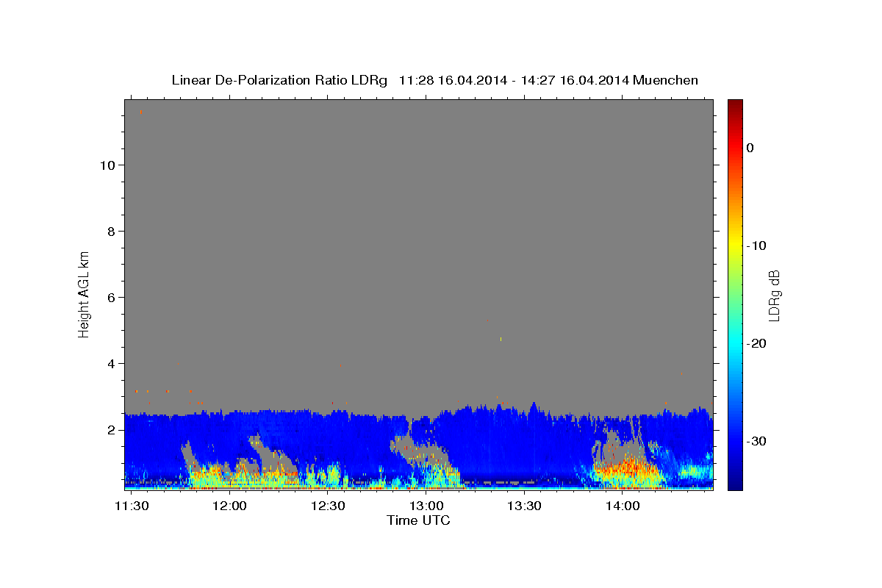Click the plot title 'Linear De-Polarization Ratio LDRg'

279,80
